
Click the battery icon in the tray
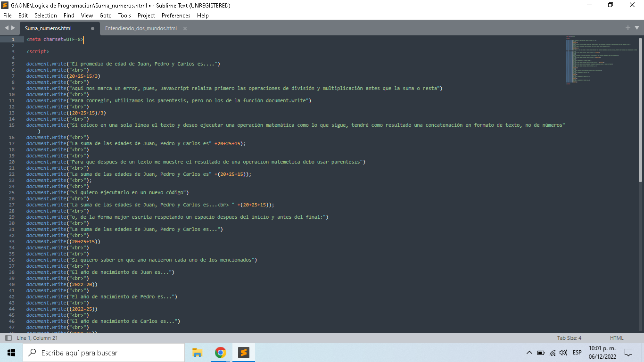coord(541,353)
